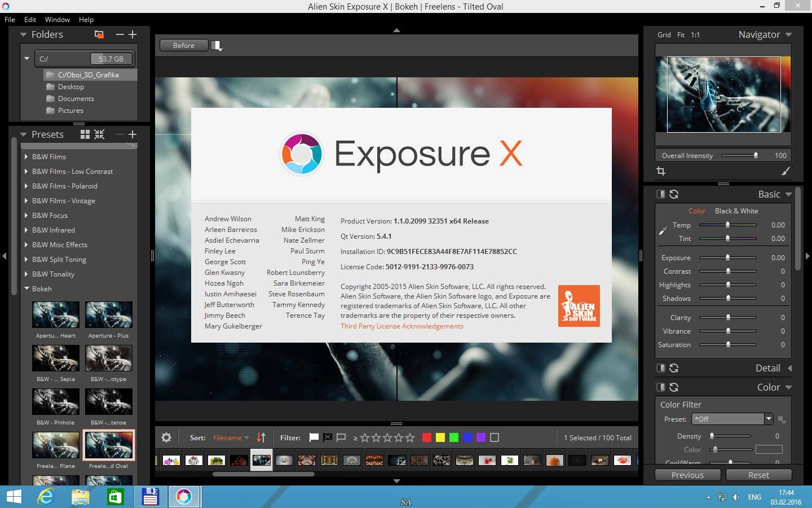This screenshot has height=508, width=812.
Task: Filter by picked white flag
Action: coord(314,437)
